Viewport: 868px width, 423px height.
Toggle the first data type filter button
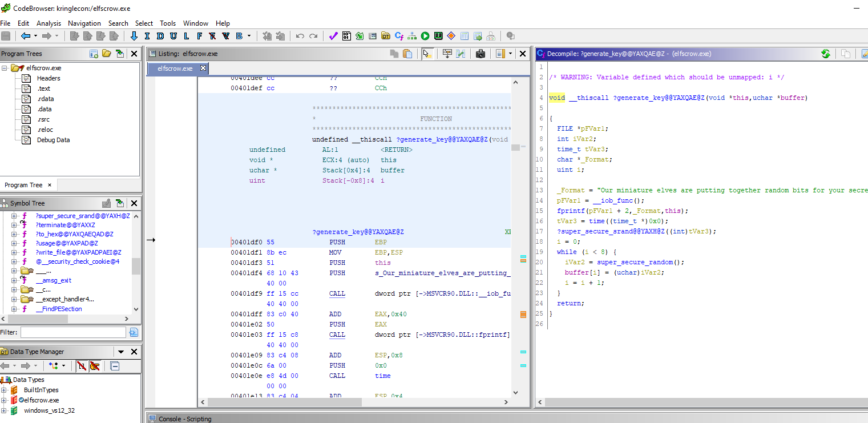point(82,365)
